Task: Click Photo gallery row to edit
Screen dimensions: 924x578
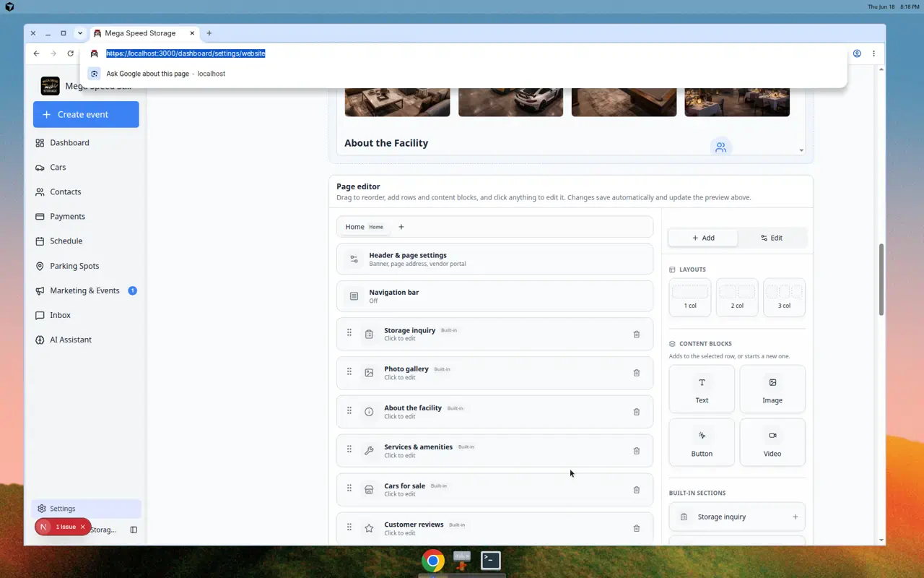Action: pos(494,372)
